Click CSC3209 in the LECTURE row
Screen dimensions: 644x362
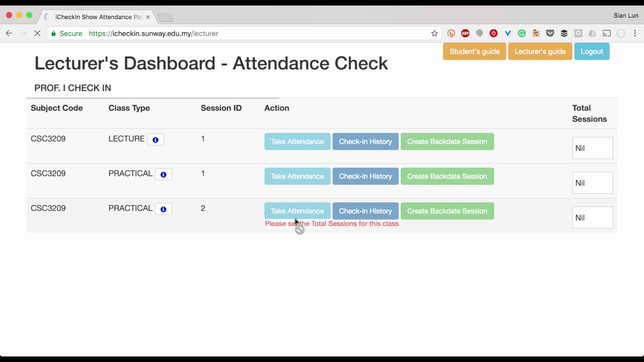pyautogui.click(x=48, y=139)
